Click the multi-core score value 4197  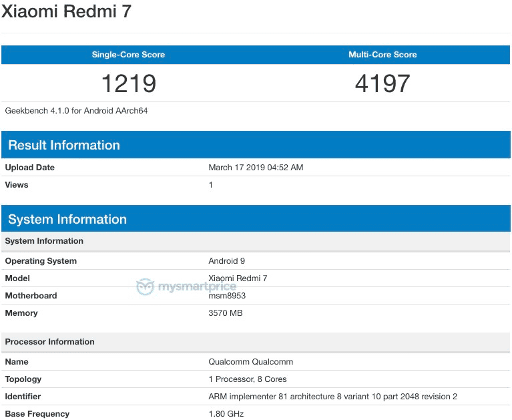[382, 83]
